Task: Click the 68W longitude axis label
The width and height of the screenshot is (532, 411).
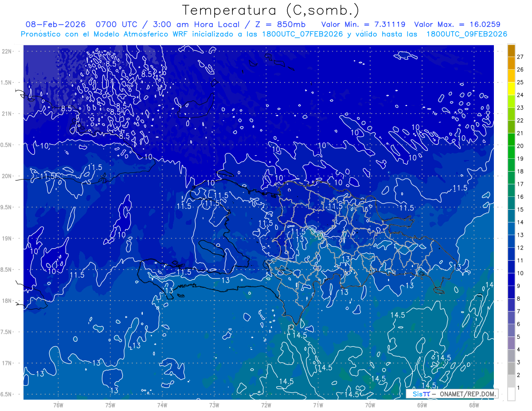Action: coord(474,405)
